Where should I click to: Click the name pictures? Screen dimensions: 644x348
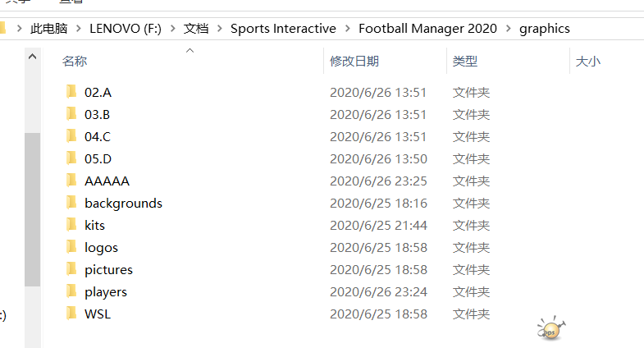(108, 270)
